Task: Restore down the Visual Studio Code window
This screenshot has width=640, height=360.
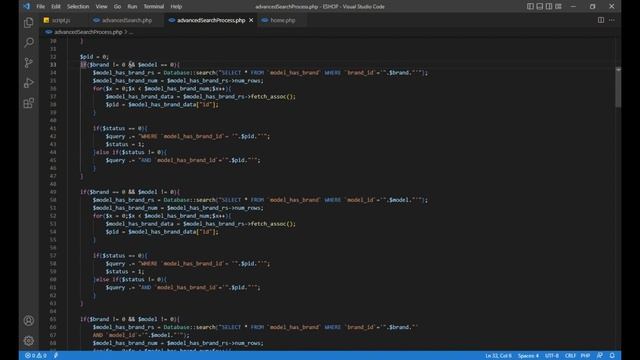Action: pyautogui.click(x=593, y=7)
